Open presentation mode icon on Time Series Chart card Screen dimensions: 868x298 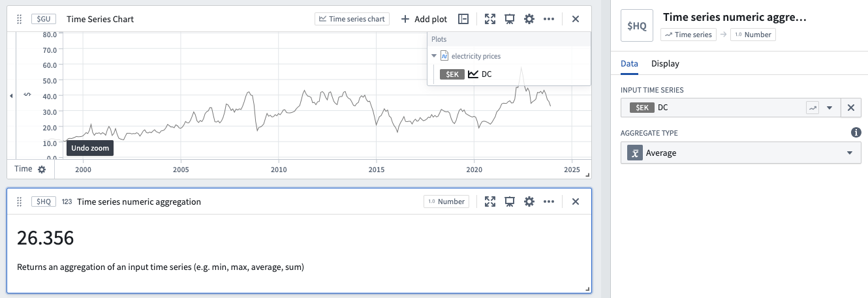click(510, 19)
